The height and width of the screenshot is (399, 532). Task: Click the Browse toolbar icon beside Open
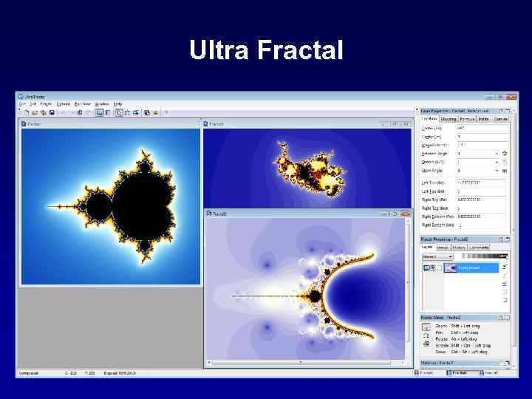click(44, 112)
